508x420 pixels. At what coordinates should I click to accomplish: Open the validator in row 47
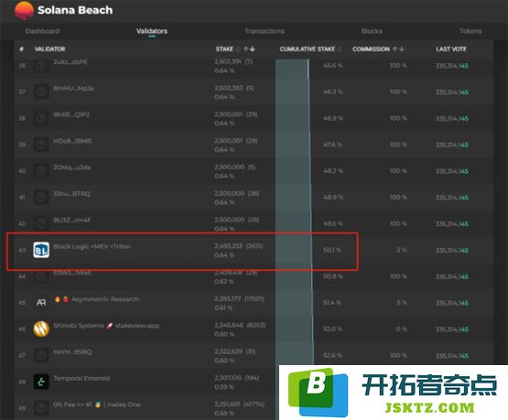(x=72, y=351)
